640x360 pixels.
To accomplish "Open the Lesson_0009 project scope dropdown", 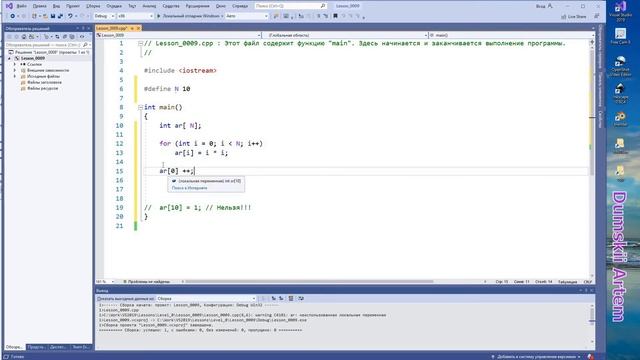I will pos(178,36).
